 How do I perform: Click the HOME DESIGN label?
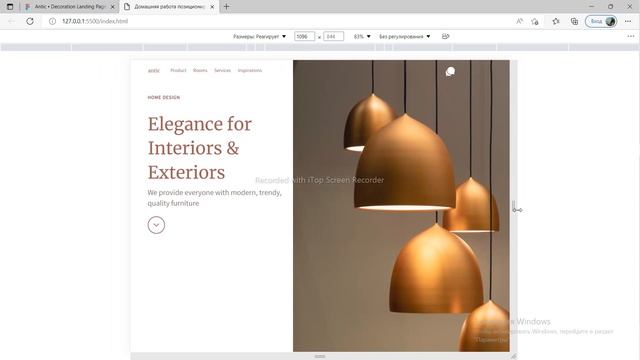coord(164,98)
